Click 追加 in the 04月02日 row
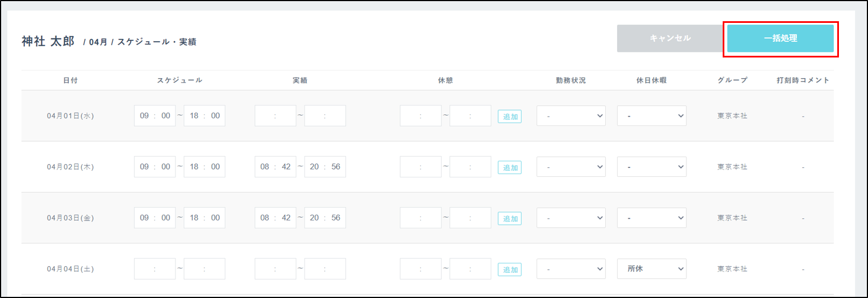The height and width of the screenshot is (298, 868). 510,167
